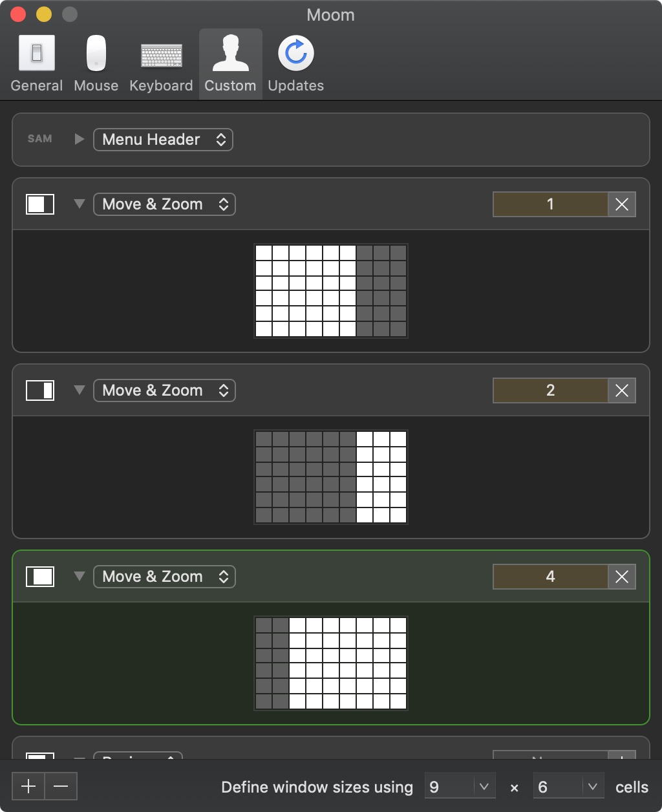Screen dimensions: 662x812
Task: Click the right-side layout icon of shortcut 2 row
Action: pos(40,390)
